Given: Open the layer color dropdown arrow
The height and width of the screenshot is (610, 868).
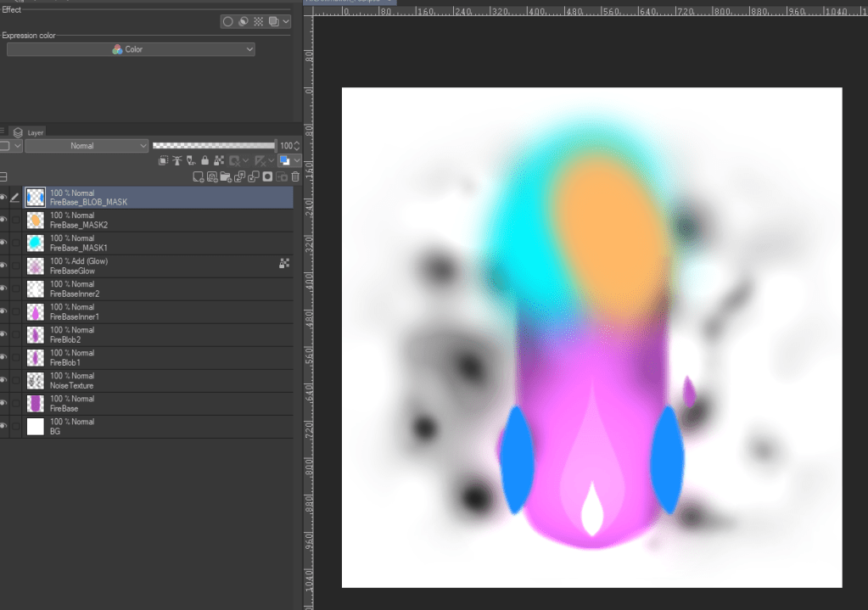Looking at the screenshot, I should 297,160.
